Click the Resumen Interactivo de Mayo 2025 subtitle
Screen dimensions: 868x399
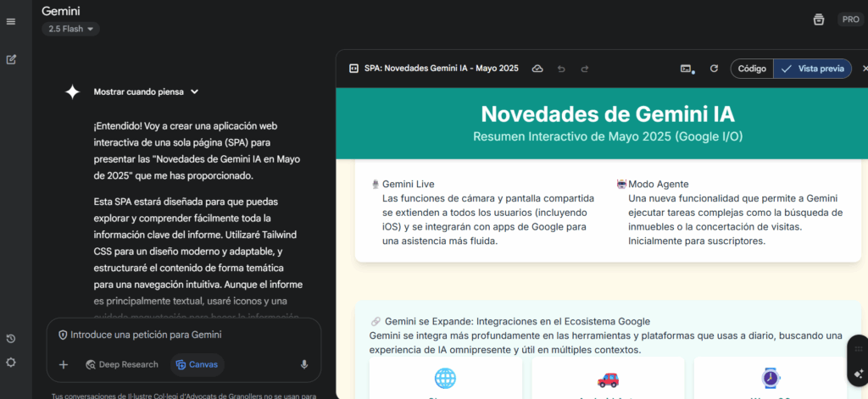[608, 136]
